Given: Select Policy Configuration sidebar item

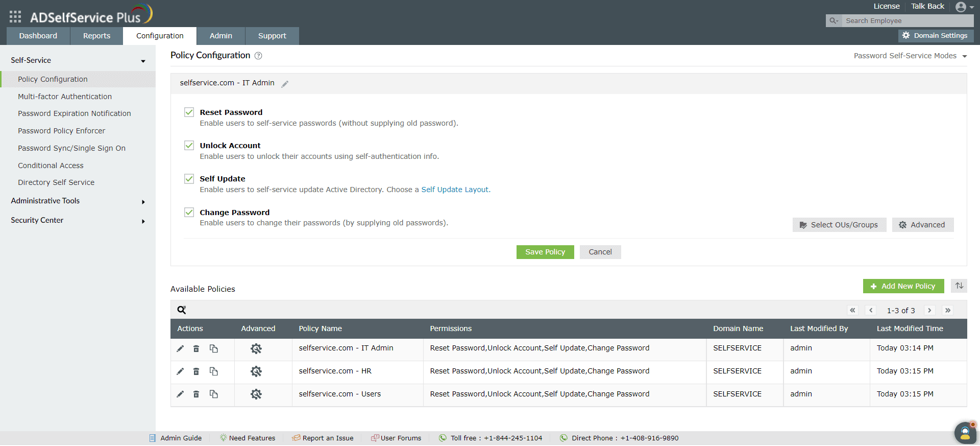Looking at the screenshot, I should (78, 79).
